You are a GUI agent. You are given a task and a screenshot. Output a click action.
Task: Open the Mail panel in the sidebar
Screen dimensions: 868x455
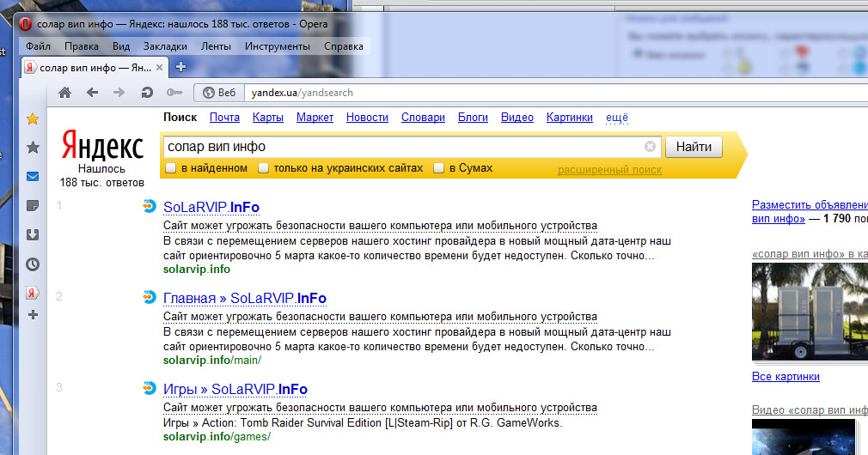click(x=33, y=177)
